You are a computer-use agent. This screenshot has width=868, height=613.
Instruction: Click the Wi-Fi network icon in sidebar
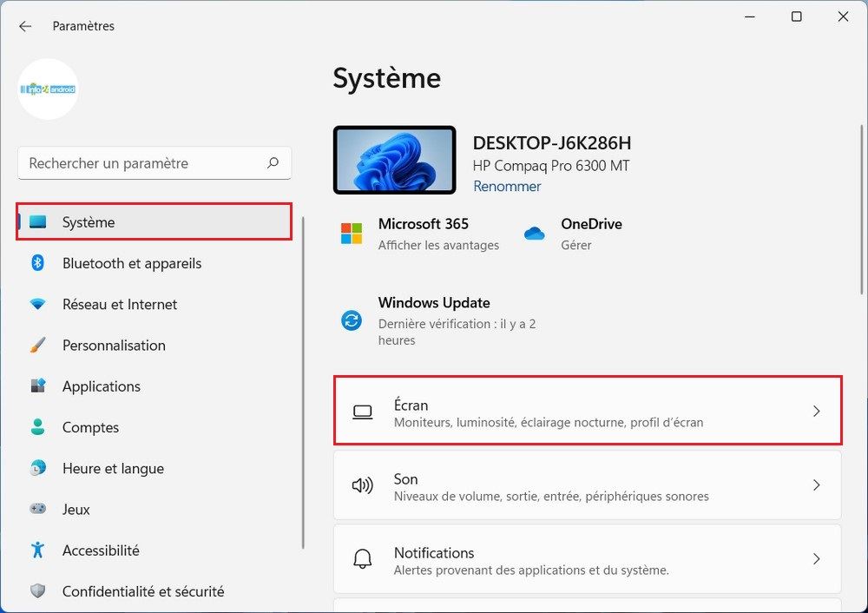pyautogui.click(x=37, y=304)
